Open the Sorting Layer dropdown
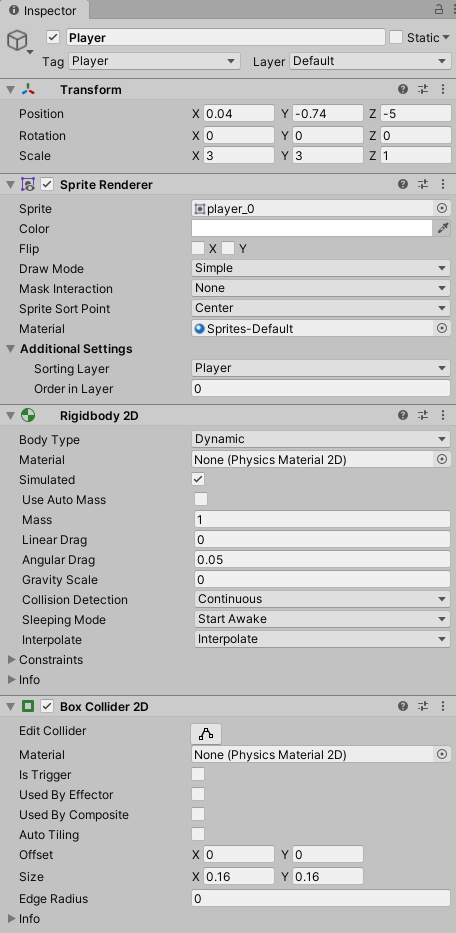Screen dimensions: 456x933 [321, 368]
